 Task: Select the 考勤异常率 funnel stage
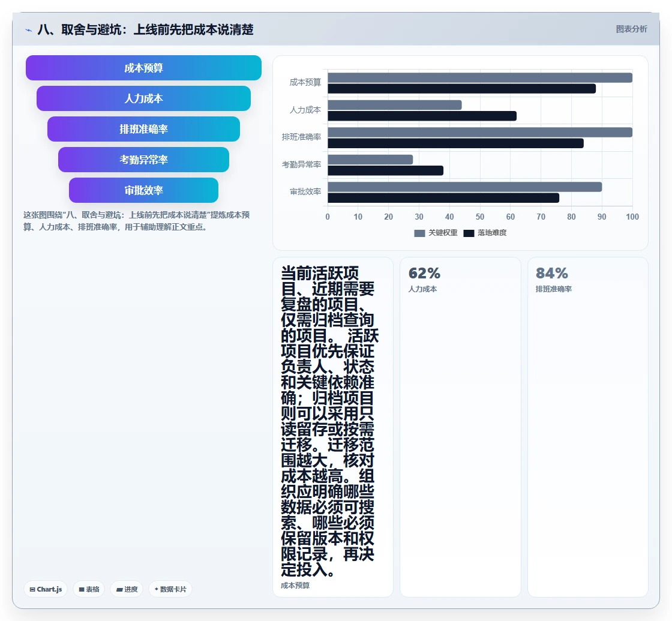(x=143, y=160)
